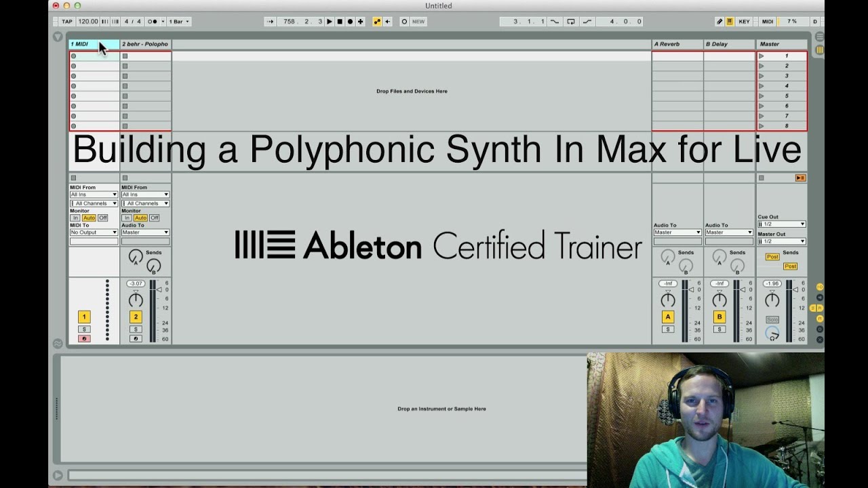Viewport: 868px width, 488px height.
Task: Open Cue Out 1/2 dropdown
Action: click(x=782, y=224)
